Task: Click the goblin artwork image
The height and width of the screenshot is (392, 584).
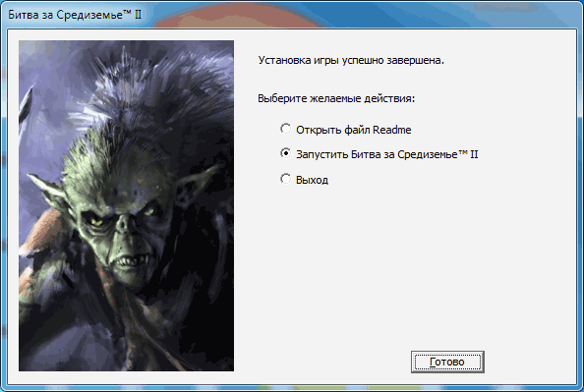Action: coord(126,205)
